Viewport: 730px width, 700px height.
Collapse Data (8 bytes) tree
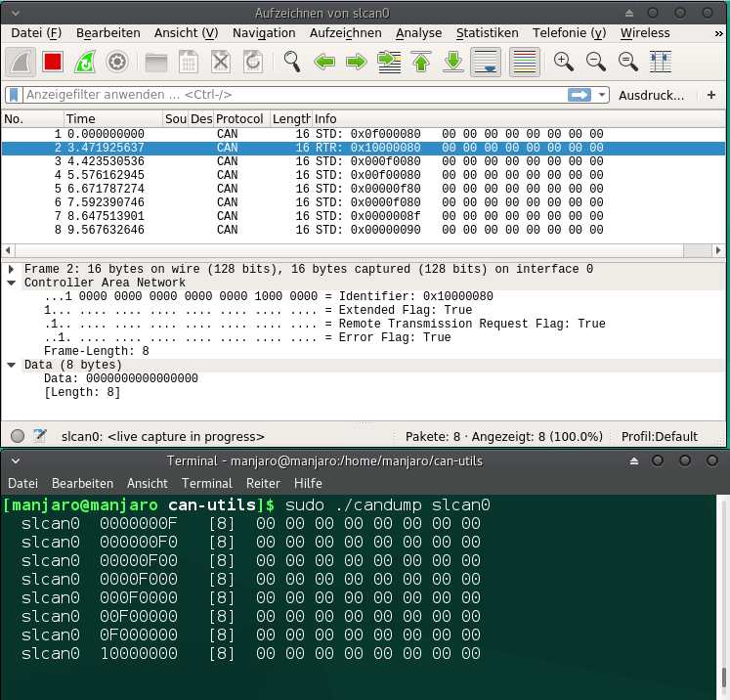[11, 365]
